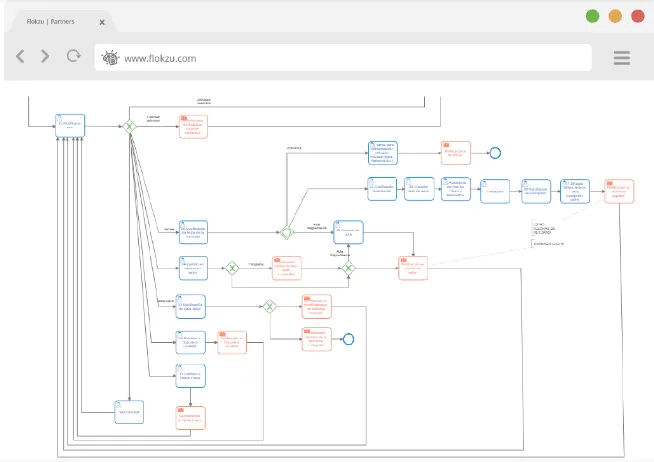The height and width of the screenshot is (462, 654).
Task: Select the first blue task in the six-task row
Action: pyautogui.click(x=382, y=189)
